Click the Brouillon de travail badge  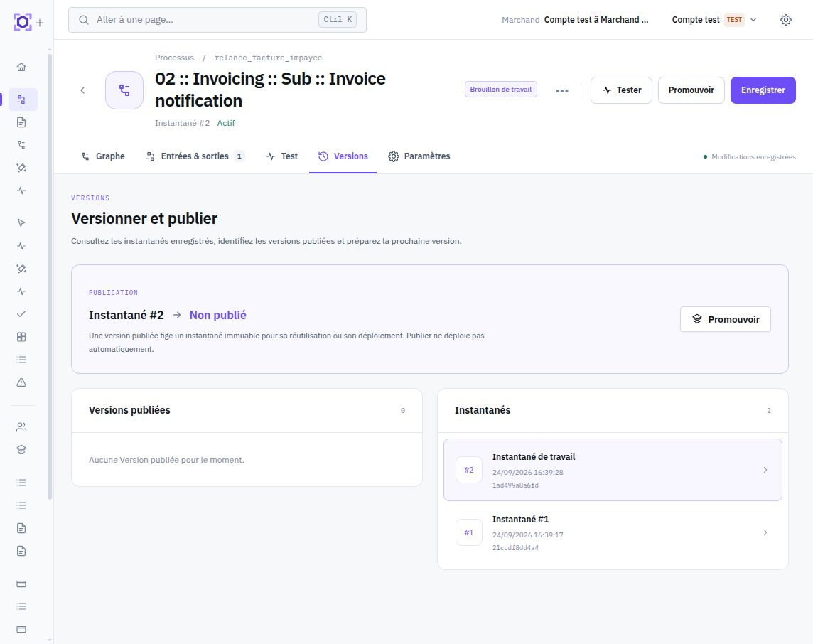501,89
